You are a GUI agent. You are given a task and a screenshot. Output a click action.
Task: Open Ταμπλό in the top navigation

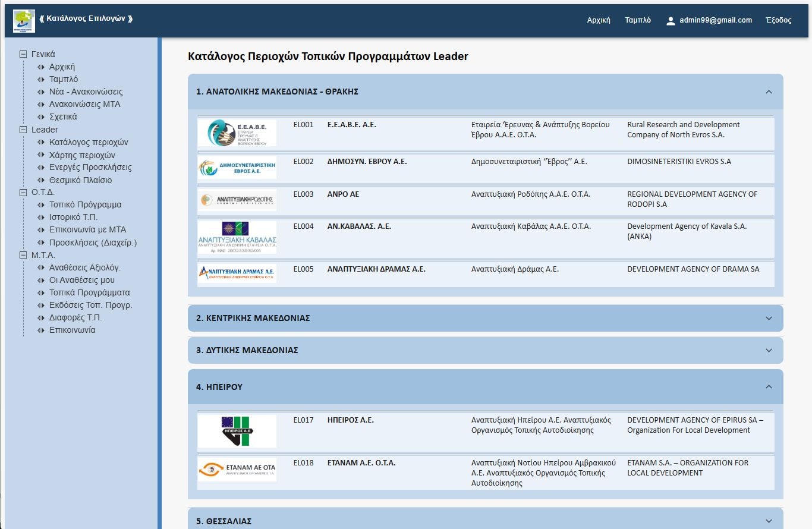(638, 20)
